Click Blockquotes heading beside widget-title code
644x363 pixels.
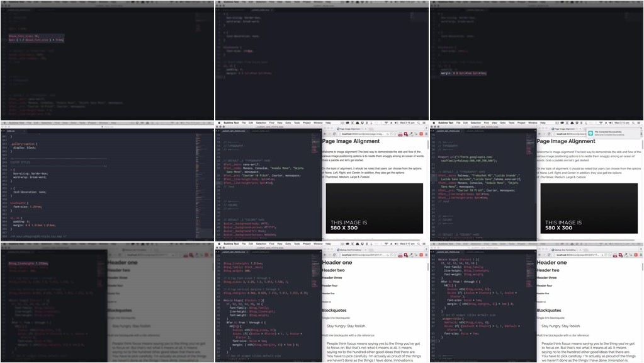pyautogui.click(x=549, y=311)
